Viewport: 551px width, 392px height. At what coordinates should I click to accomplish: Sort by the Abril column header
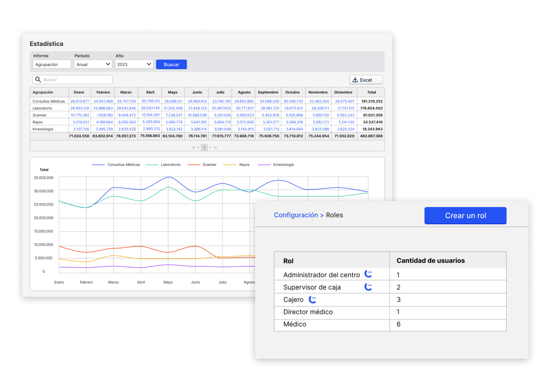point(150,92)
